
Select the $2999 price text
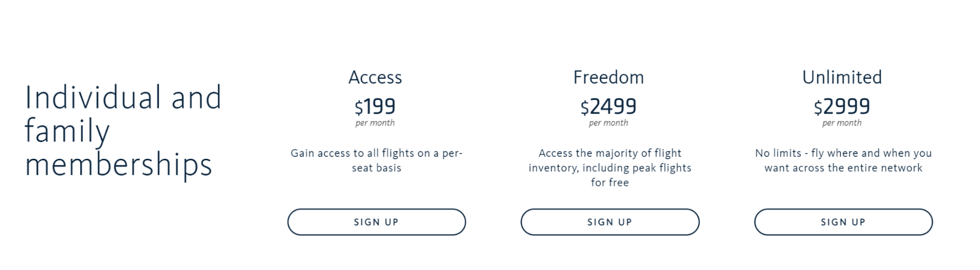coord(842,106)
